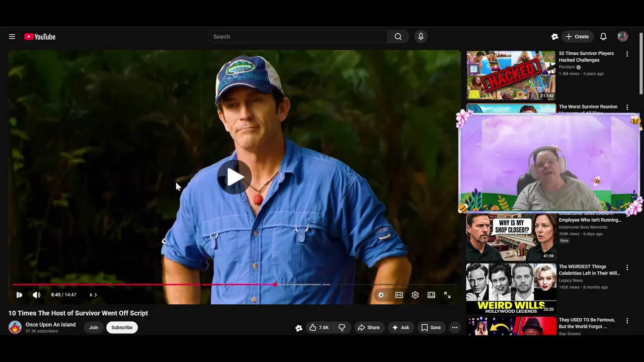This screenshot has width=644, height=362.
Task: Click the play/pause control in player bar
Action: pos(19,295)
